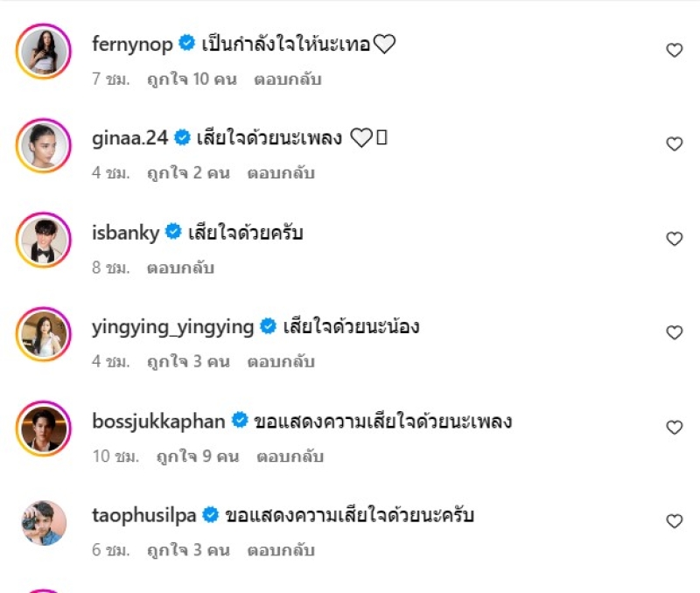The height and width of the screenshot is (593, 700).
Task: View bossjukkaphan's profile avatar
Action: click(43, 428)
